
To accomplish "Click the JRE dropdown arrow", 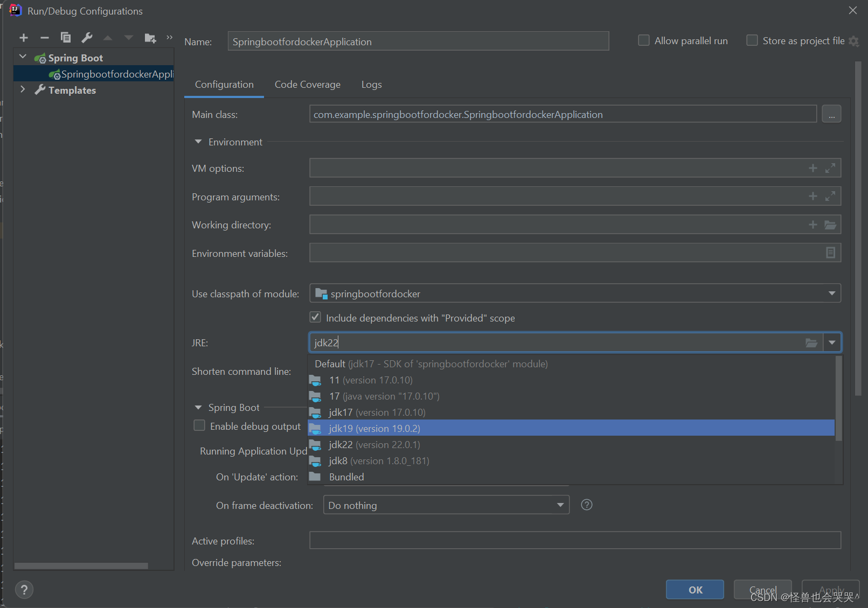I will (x=832, y=343).
